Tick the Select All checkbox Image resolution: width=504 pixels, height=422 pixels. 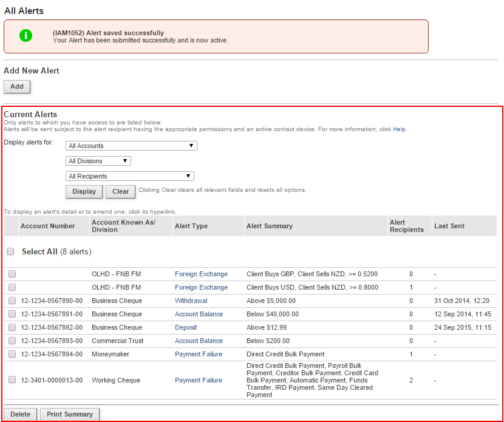click(10, 251)
